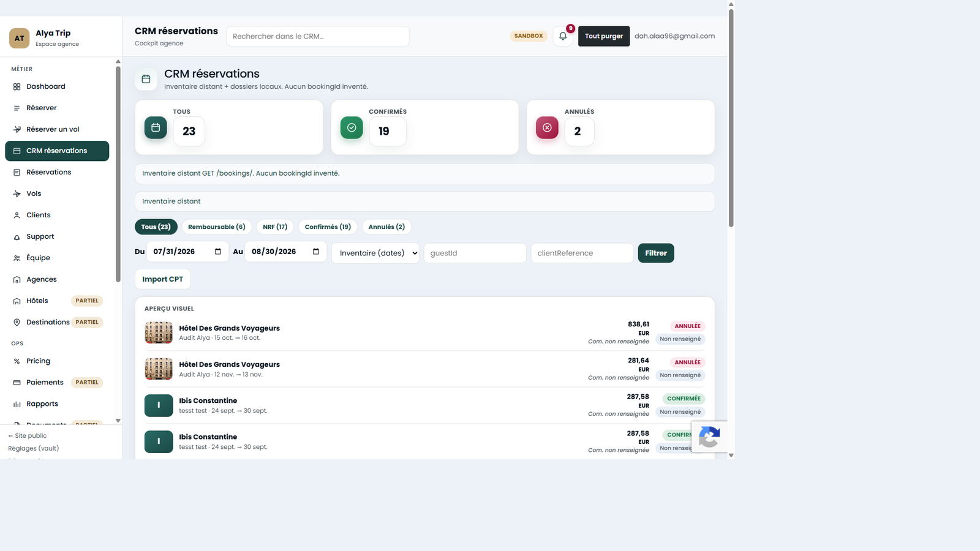Image resolution: width=980 pixels, height=551 pixels.
Task: Click the Réserver list icon in sidebar
Action: 17,108
